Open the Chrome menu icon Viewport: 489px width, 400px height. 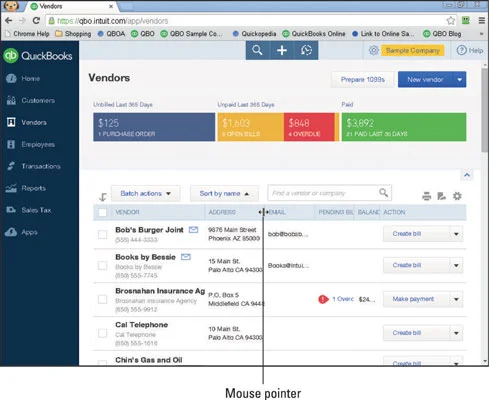click(482, 21)
